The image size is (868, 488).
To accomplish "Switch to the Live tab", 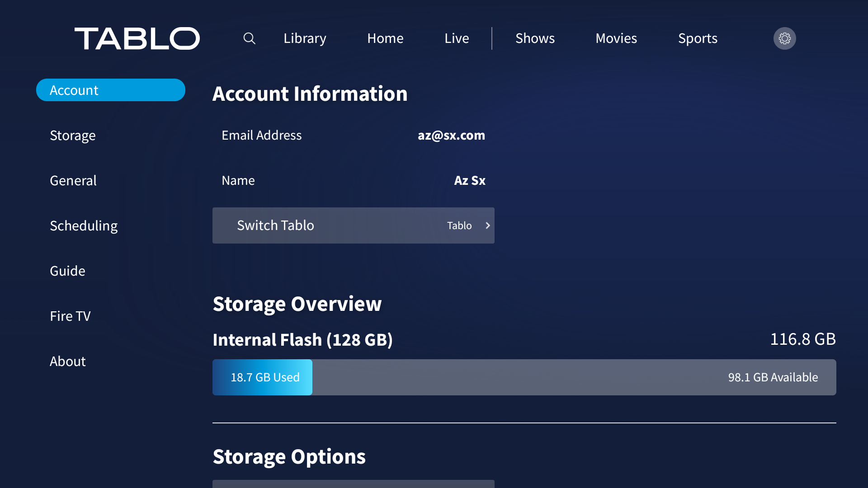I will (x=457, y=38).
